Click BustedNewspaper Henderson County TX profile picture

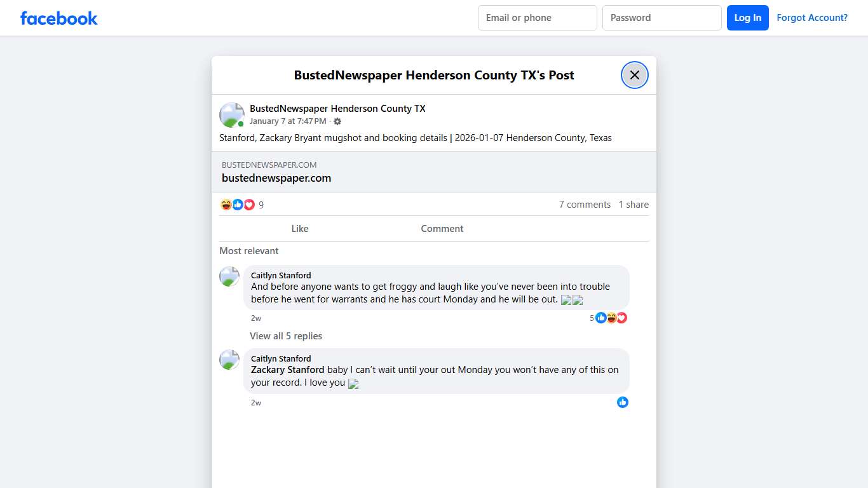click(x=231, y=114)
